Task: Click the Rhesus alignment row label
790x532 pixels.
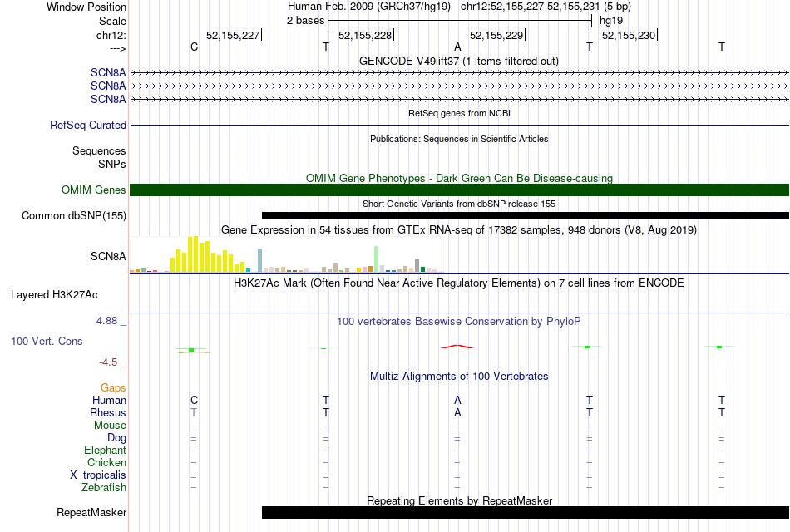Action: point(108,412)
